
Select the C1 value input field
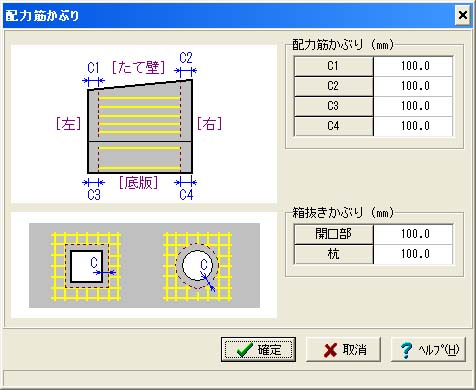click(x=413, y=66)
